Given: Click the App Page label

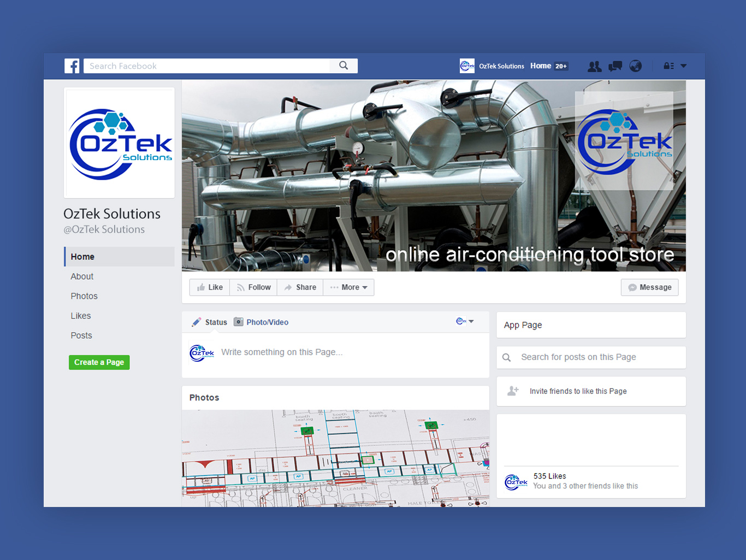Looking at the screenshot, I should (523, 325).
